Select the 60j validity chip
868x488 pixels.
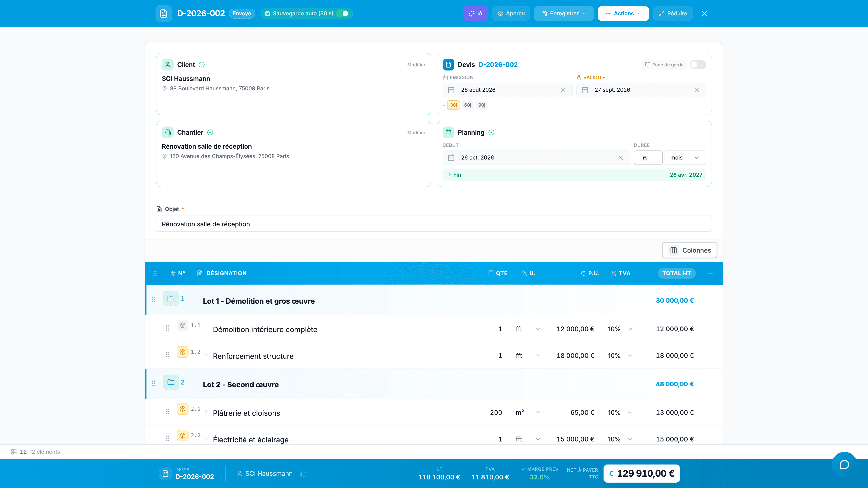(468, 105)
